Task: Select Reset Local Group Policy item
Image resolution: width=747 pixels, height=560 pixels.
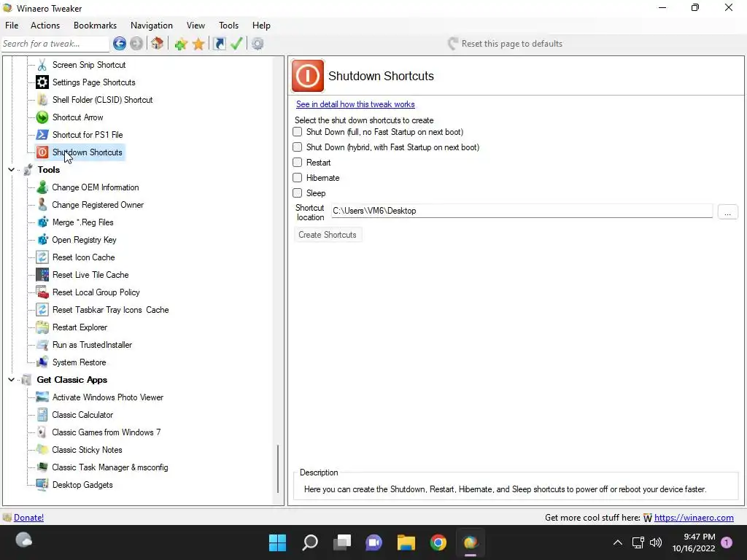Action: pos(96,292)
